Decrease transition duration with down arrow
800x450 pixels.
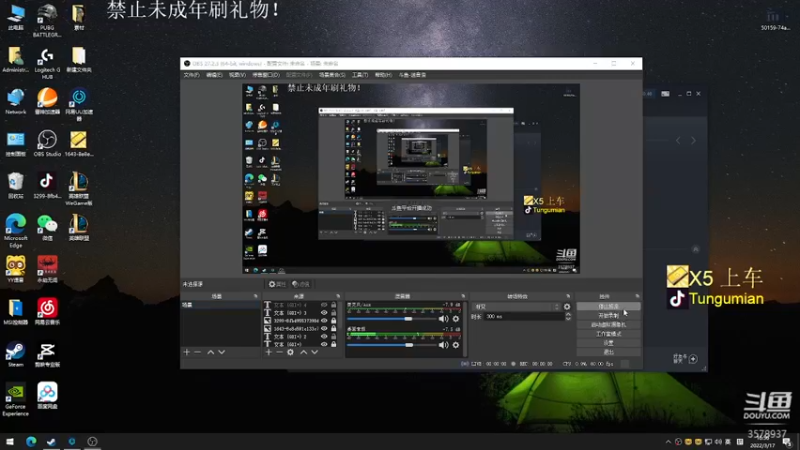coord(568,318)
